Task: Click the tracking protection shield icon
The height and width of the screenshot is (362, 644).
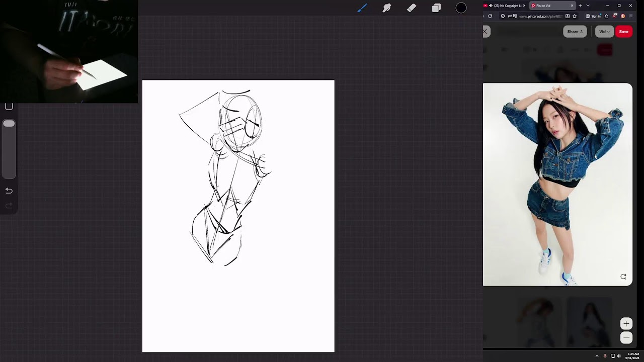Action: (x=503, y=16)
